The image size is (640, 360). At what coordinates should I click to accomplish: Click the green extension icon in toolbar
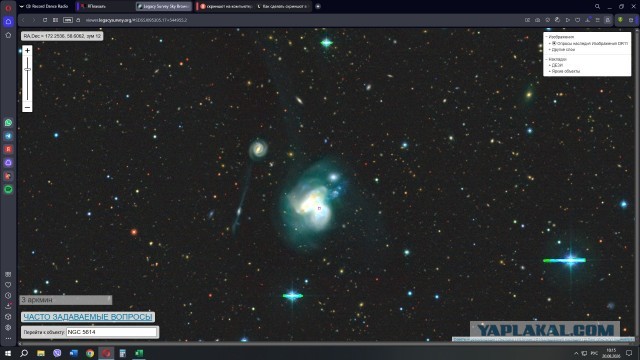point(620,20)
